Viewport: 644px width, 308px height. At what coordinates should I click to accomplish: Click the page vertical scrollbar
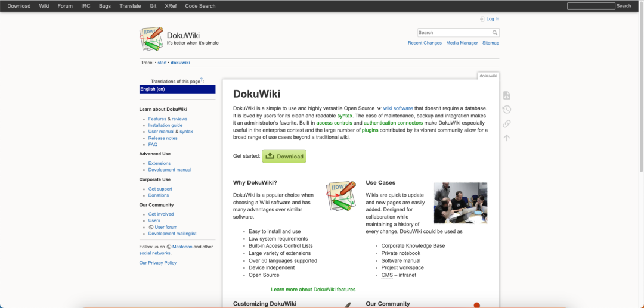tap(641, 86)
